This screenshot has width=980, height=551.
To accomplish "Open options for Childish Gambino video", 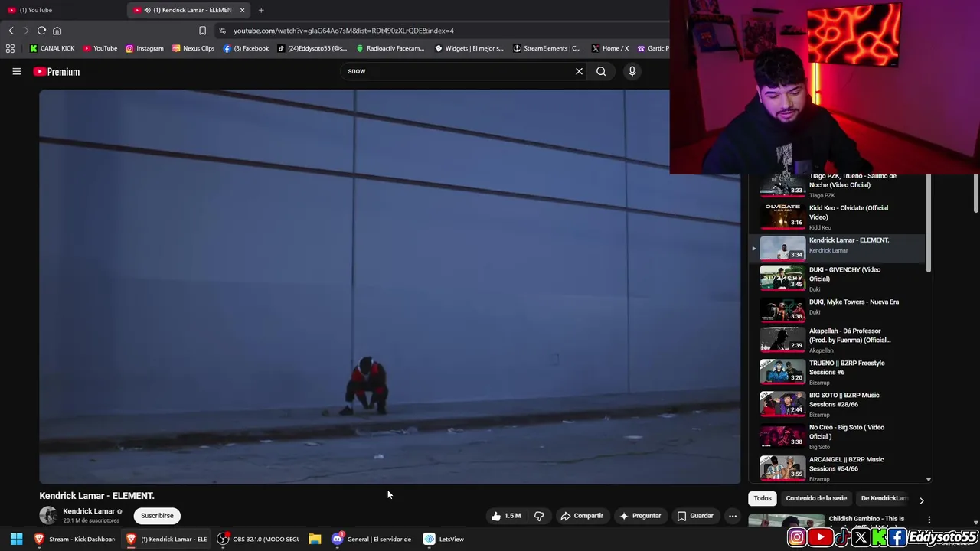I will tap(929, 520).
